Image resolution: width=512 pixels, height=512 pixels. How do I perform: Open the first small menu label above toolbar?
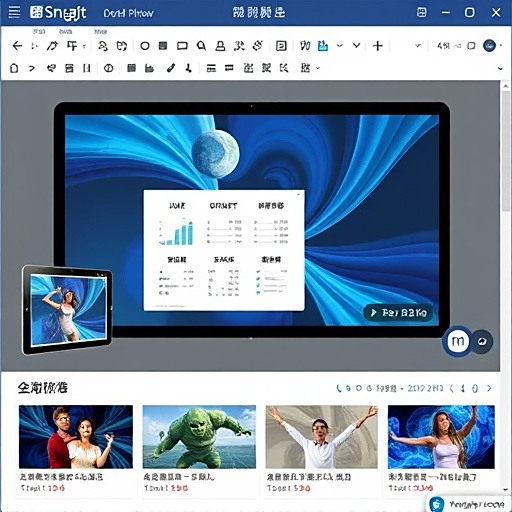39,32
